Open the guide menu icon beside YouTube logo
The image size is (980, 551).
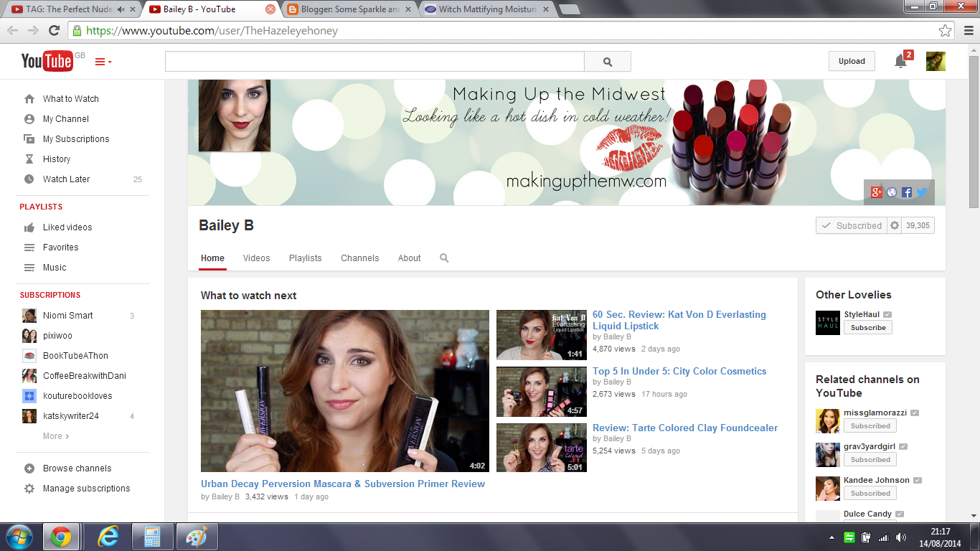tap(103, 62)
